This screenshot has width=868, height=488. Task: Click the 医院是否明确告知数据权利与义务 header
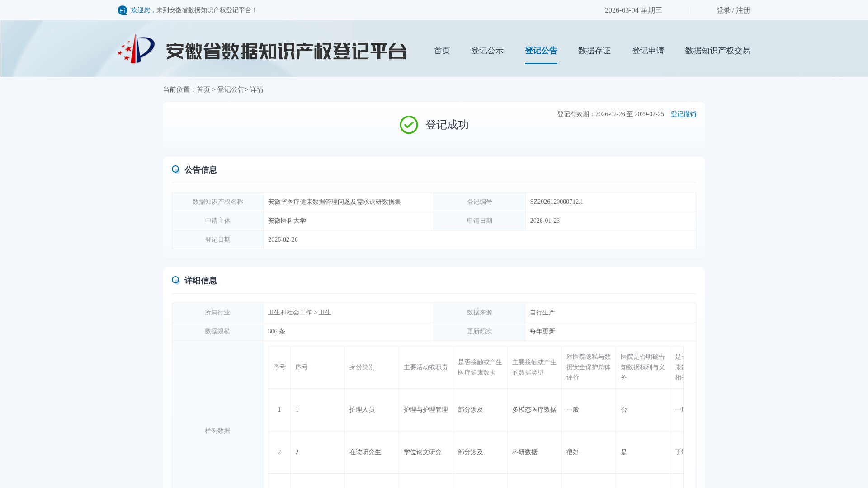642,367
